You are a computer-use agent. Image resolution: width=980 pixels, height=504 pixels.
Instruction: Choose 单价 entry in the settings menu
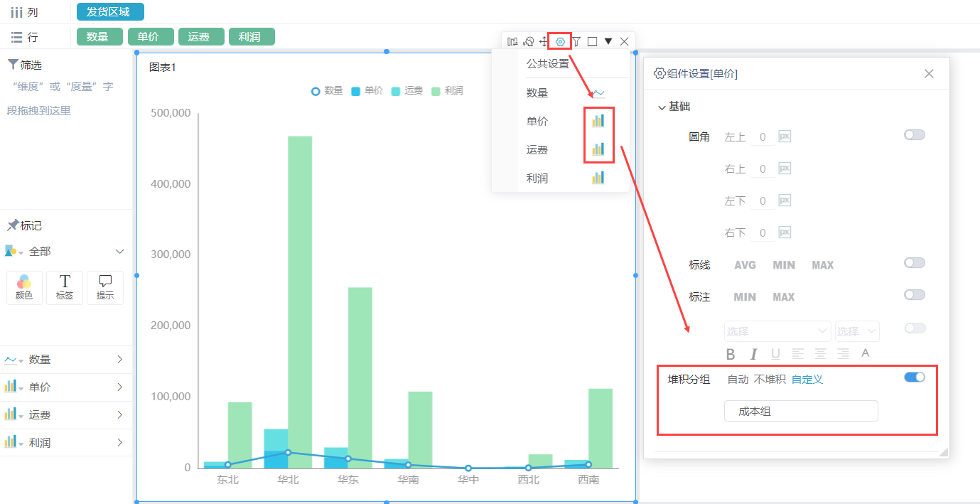pyautogui.click(x=537, y=122)
